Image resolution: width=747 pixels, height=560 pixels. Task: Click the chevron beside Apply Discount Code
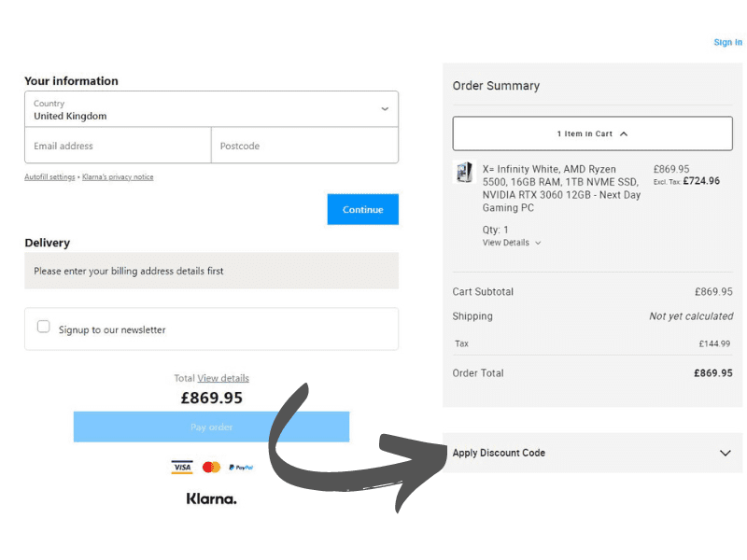pyautogui.click(x=726, y=453)
